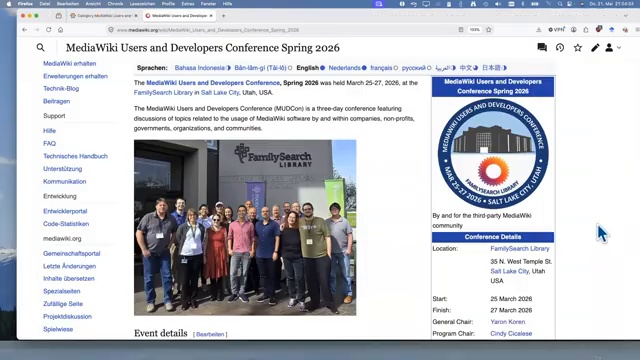The height and width of the screenshot is (360, 640).
Task: Switch language to русский
Action: point(413,68)
